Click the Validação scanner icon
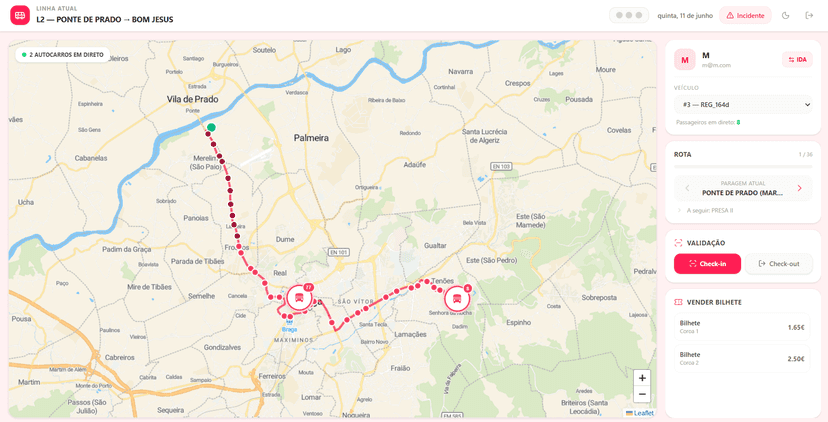Screen dimensions: 828x422 679,243
